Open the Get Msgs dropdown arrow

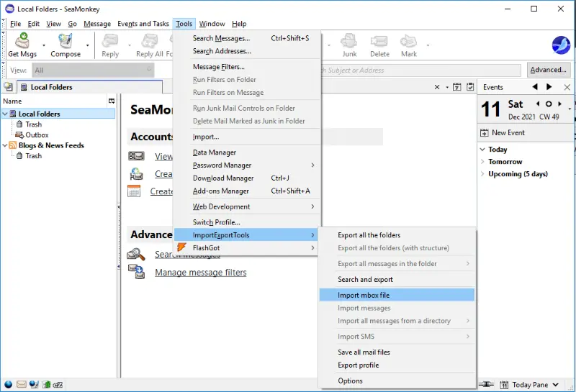pyautogui.click(x=43, y=45)
